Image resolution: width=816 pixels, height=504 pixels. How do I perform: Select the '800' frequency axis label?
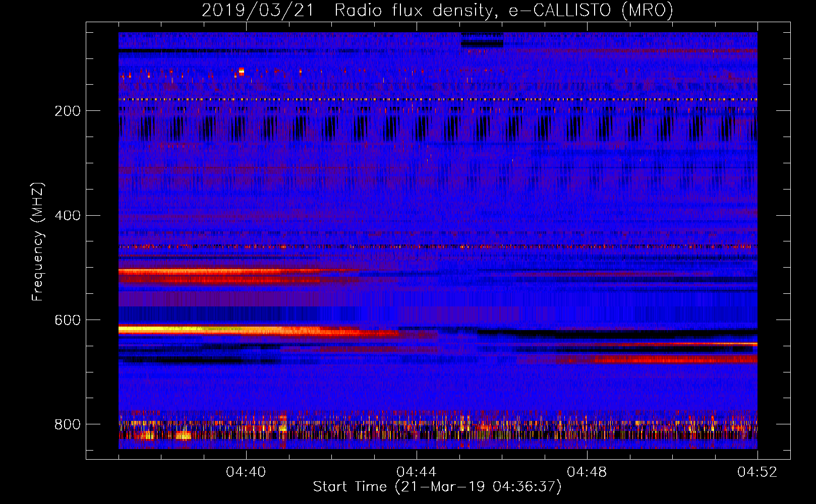68,425
